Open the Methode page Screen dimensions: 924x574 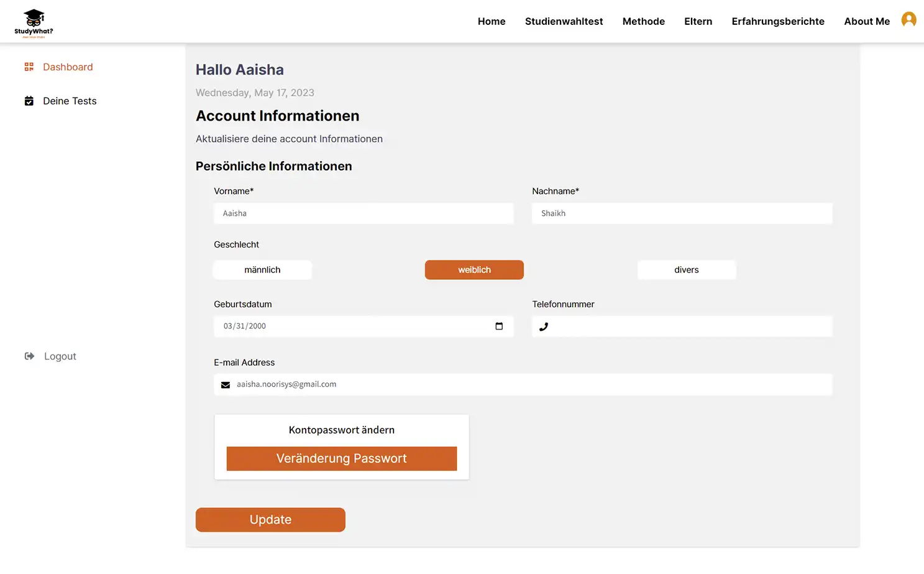[x=643, y=21]
